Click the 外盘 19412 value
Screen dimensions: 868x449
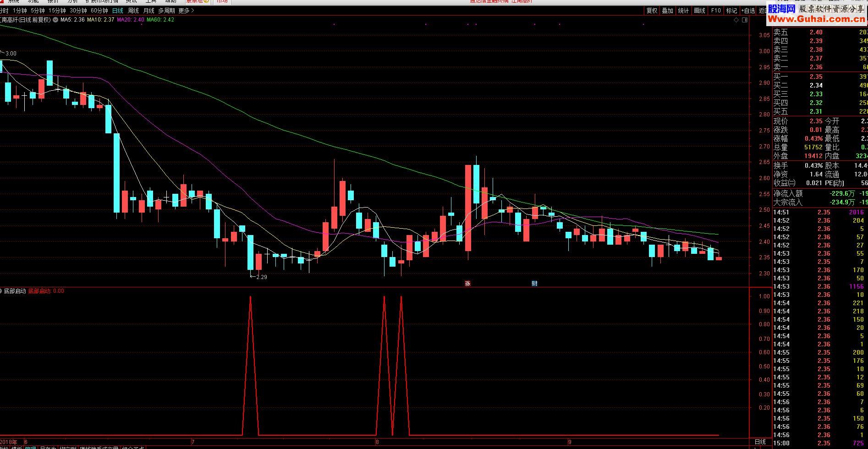pyautogui.click(x=813, y=156)
